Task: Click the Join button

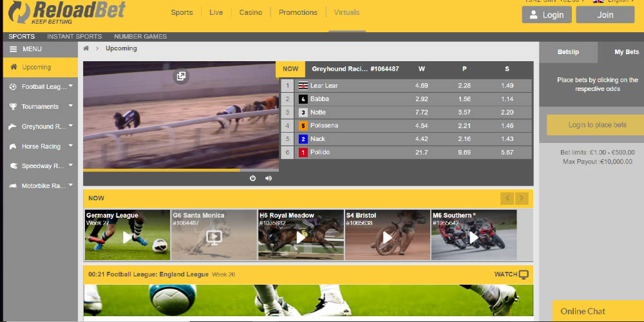Action: coord(605,15)
